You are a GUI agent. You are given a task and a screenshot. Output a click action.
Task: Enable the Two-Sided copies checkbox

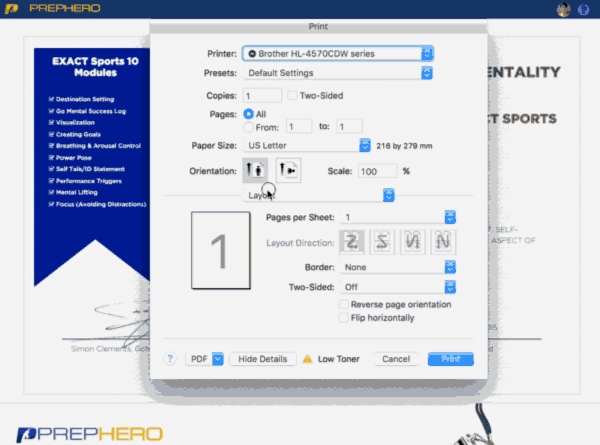(x=292, y=95)
